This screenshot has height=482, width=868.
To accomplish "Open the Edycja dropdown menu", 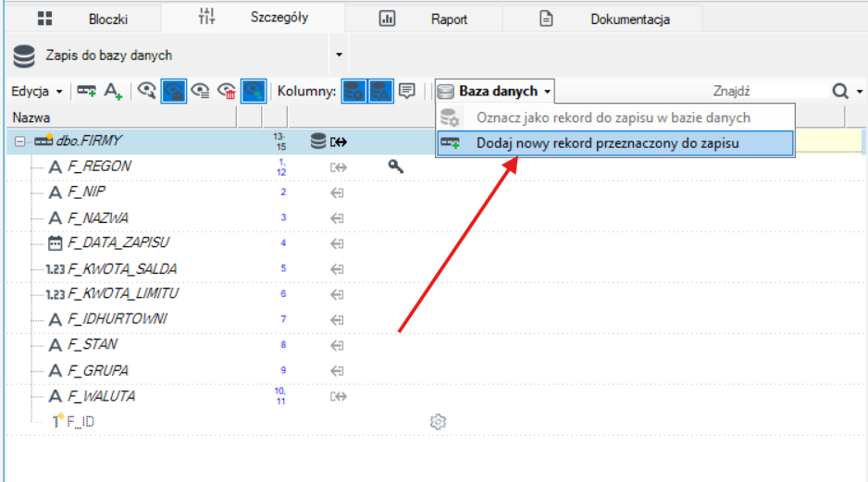I will coord(37,92).
